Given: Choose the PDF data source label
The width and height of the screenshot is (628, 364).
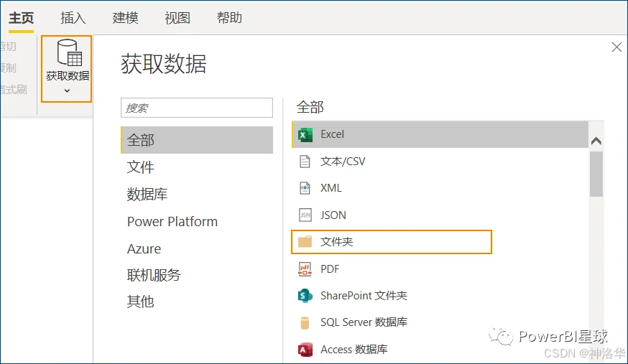Looking at the screenshot, I should click(x=330, y=269).
